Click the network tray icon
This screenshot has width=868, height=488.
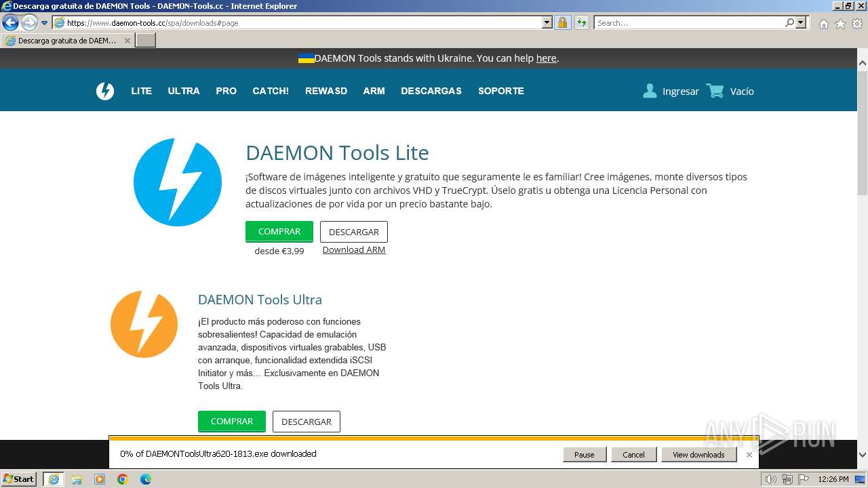tap(787, 479)
